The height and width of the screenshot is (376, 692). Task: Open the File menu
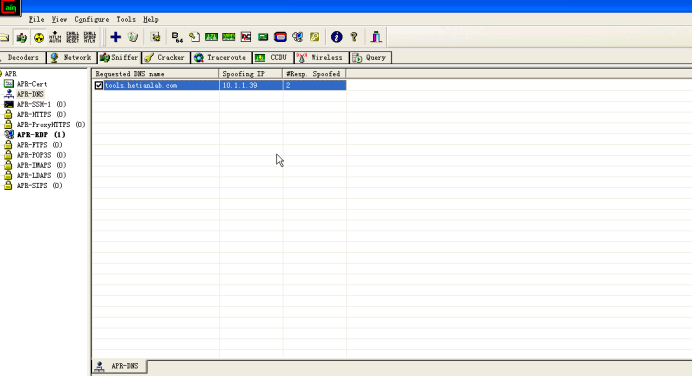tap(37, 19)
